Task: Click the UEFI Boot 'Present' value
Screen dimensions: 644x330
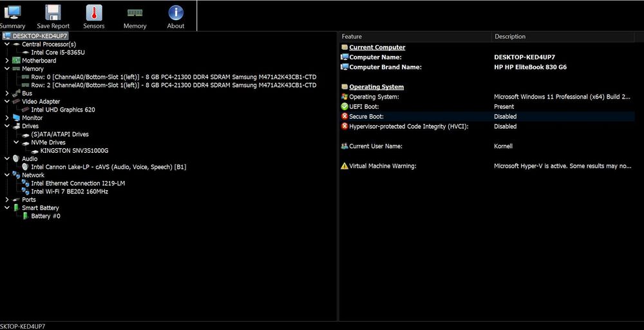Action: 504,106
